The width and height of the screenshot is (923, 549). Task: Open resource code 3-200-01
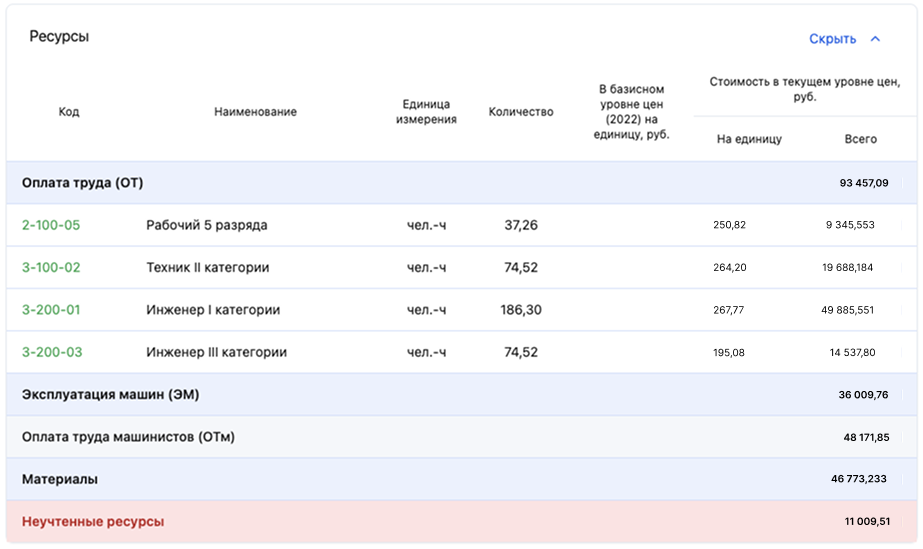tap(51, 310)
